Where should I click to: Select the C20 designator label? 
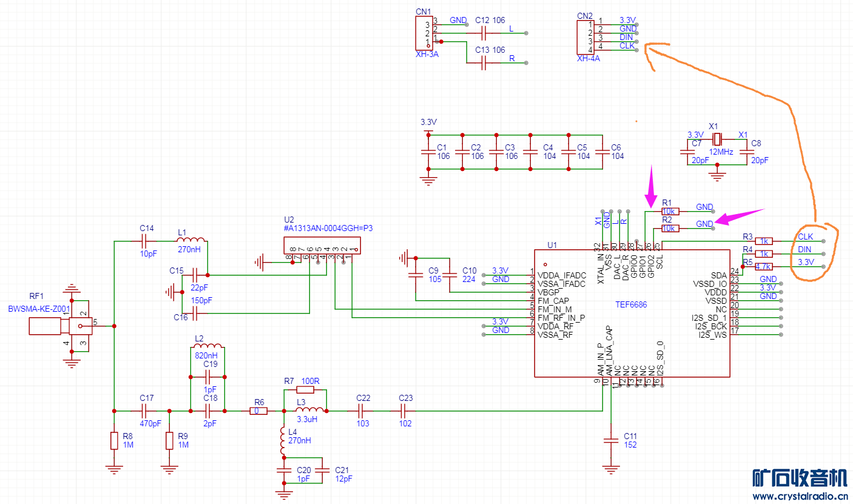coord(304,470)
